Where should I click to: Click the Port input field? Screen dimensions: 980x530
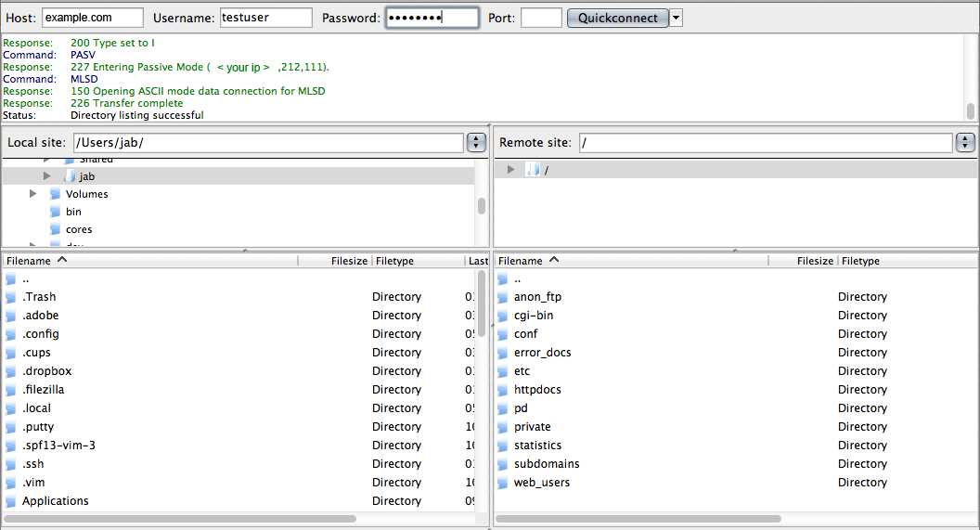[x=541, y=18]
